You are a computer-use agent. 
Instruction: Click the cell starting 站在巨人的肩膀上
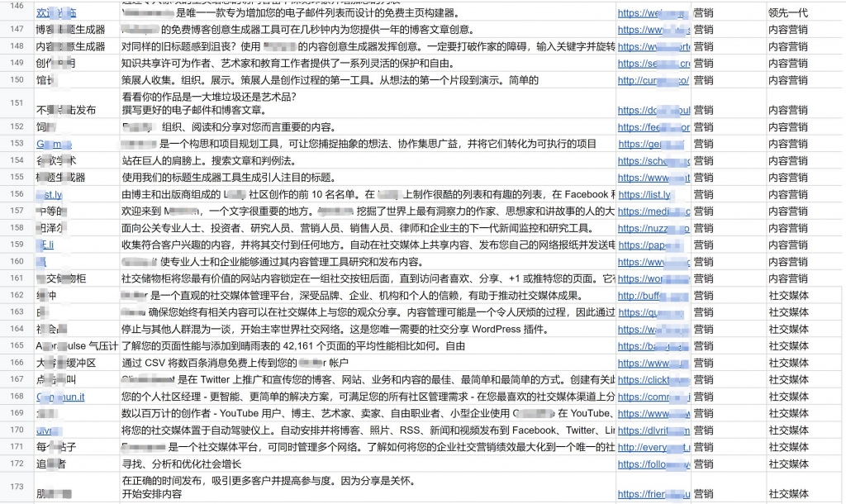coord(368,161)
